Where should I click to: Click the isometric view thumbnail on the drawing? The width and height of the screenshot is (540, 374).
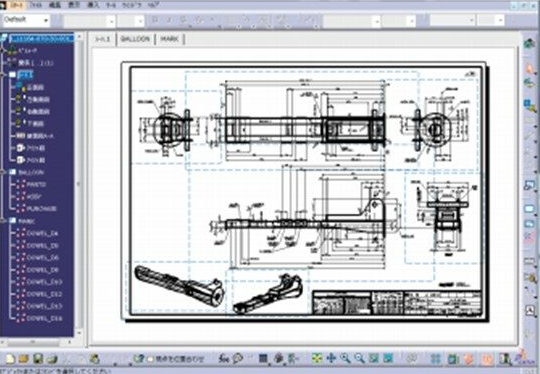pyautogui.click(x=179, y=287)
